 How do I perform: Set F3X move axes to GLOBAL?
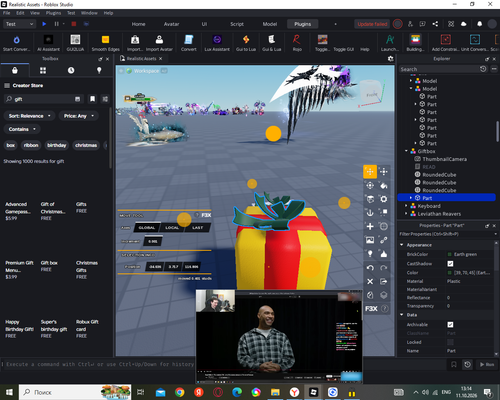147,228
